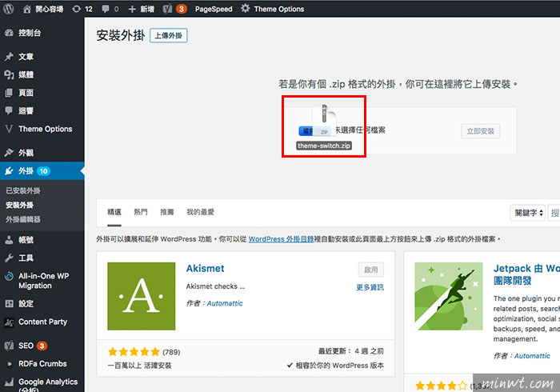This screenshot has height=392, width=560.
Task: Click the SEO notification badge in sidebar
Action: 42,346
